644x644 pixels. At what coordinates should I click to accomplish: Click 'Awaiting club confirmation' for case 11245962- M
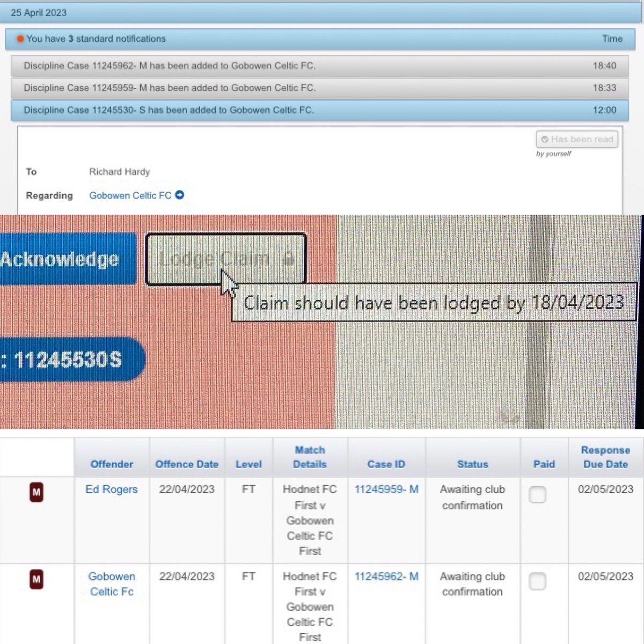click(472, 584)
